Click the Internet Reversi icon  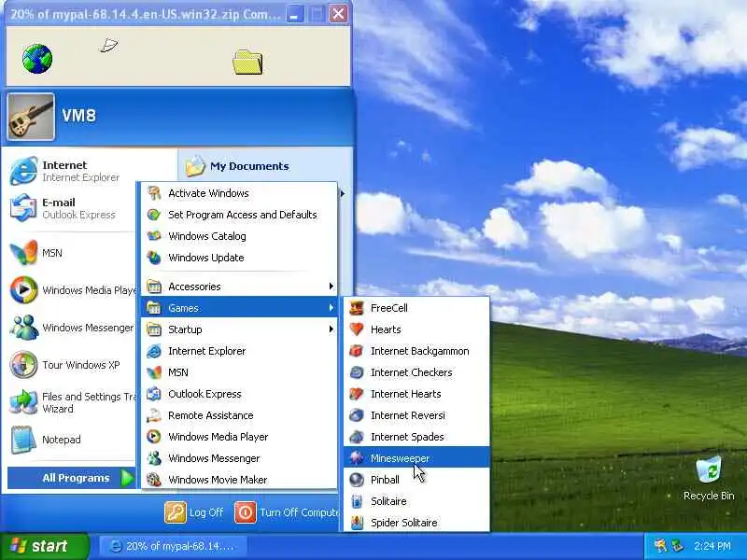point(357,415)
